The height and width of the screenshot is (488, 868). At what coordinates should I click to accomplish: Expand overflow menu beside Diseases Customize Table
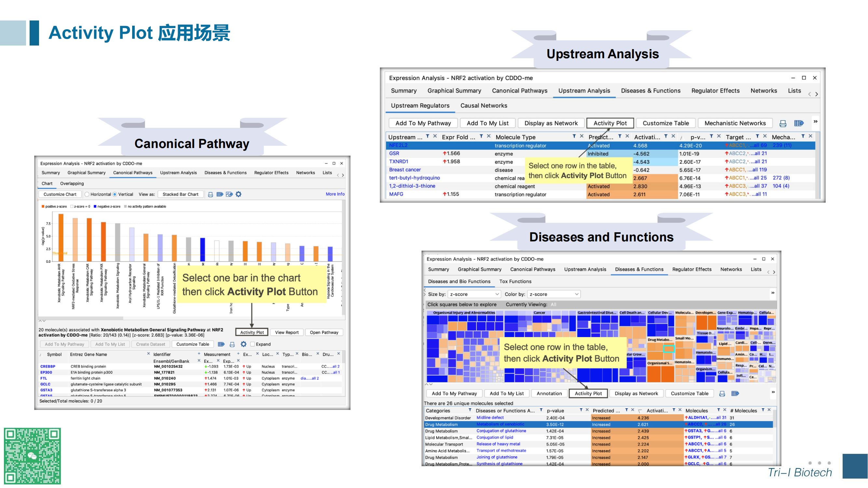(x=773, y=392)
